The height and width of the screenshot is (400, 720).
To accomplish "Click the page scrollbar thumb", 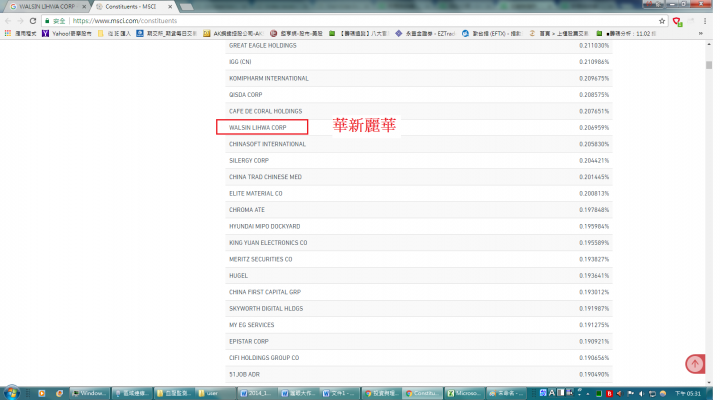I will point(709,65).
